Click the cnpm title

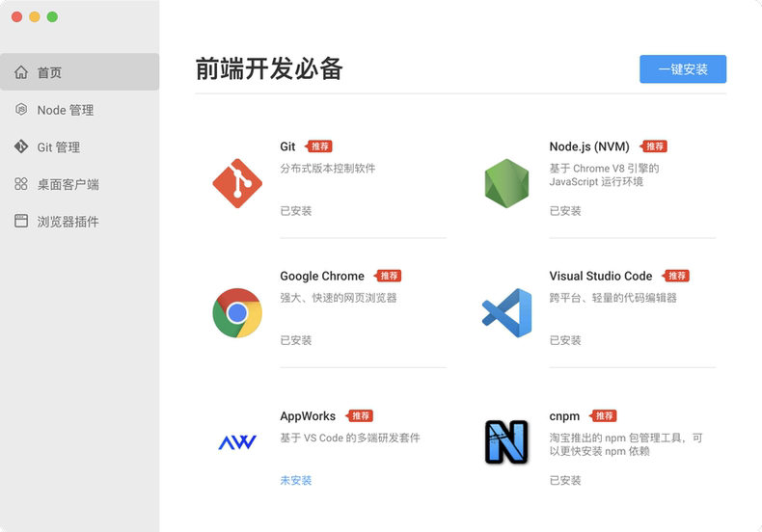click(x=564, y=416)
